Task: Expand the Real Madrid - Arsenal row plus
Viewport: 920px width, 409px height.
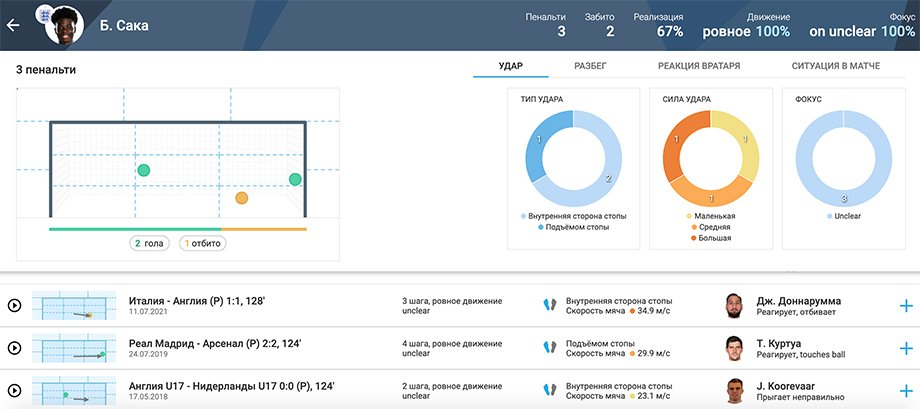Action: click(906, 348)
